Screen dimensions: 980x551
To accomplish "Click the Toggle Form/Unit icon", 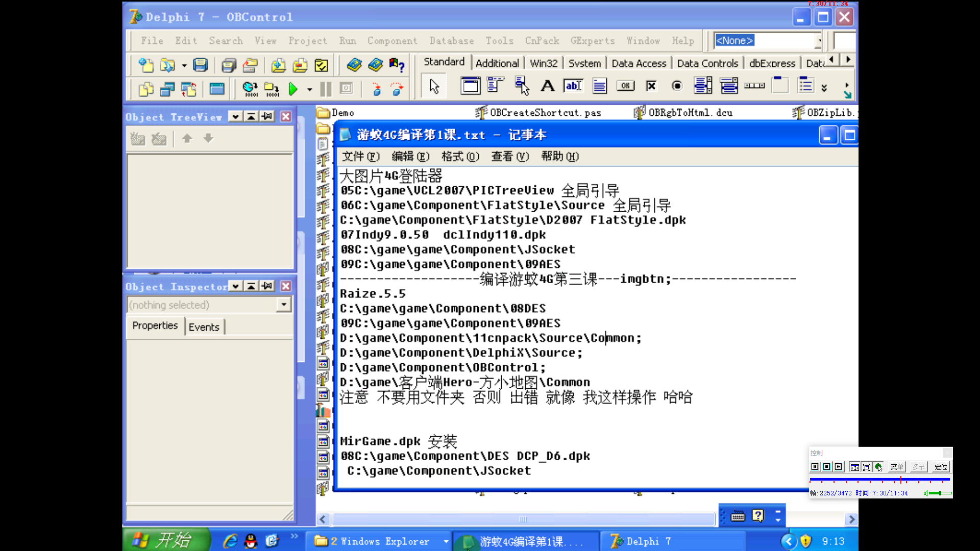I will click(x=189, y=89).
